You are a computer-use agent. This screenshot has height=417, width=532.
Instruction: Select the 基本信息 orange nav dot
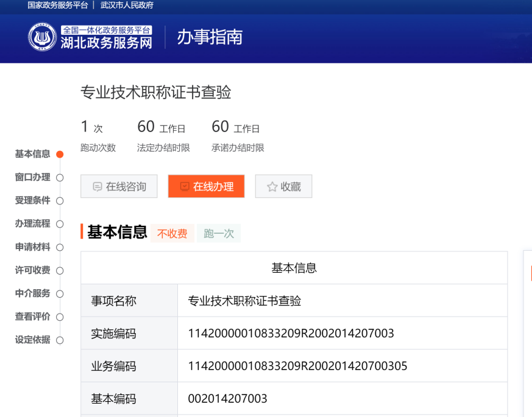(x=60, y=155)
